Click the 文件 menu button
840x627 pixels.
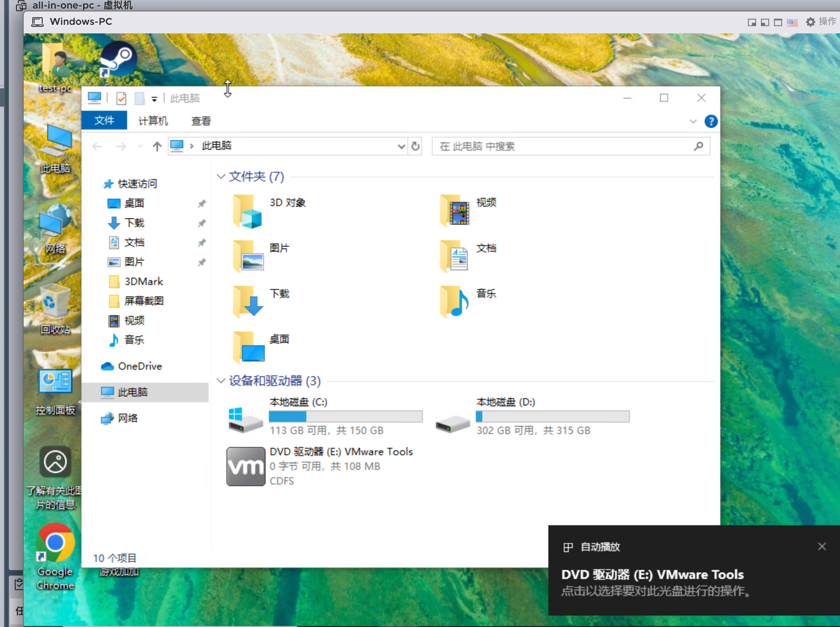click(104, 121)
